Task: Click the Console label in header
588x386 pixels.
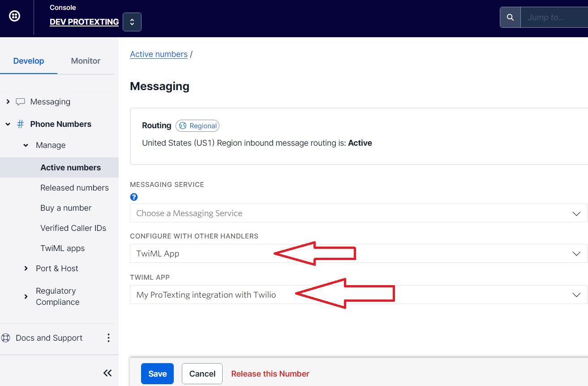Action: coord(63,8)
